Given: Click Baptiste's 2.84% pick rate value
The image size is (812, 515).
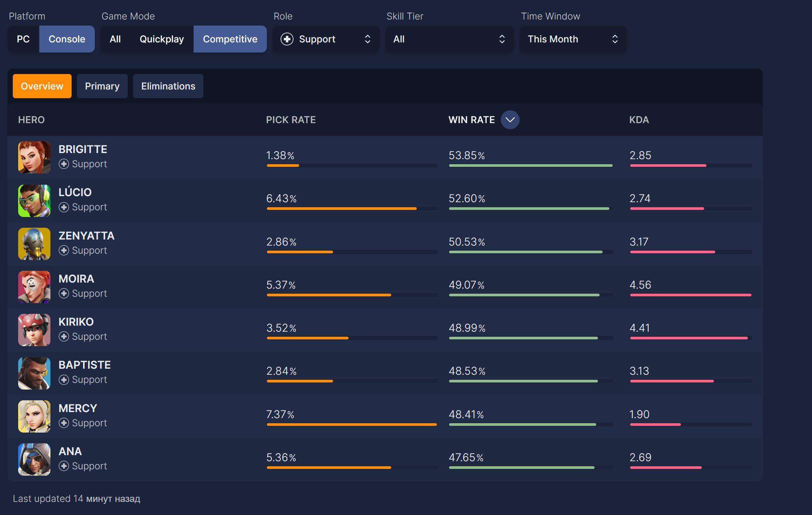Looking at the screenshot, I should 282,371.
